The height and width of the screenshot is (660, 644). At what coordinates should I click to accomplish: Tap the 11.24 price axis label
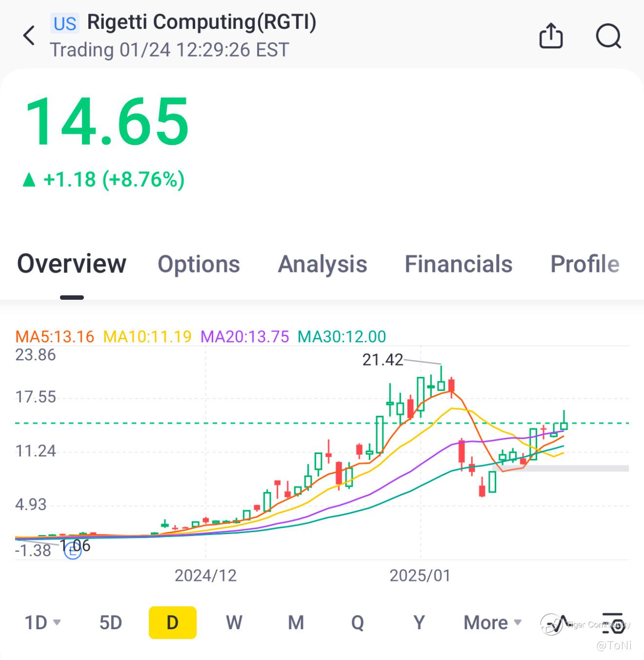[36, 451]
